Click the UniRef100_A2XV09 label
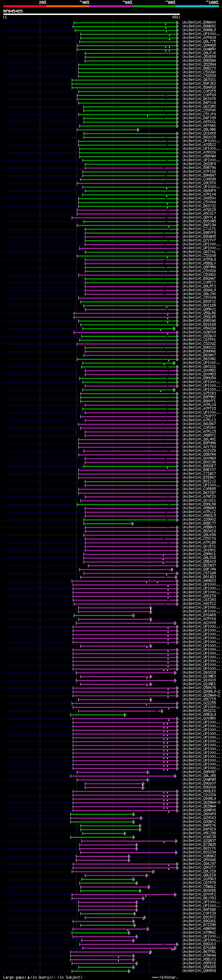 point(199,623)
